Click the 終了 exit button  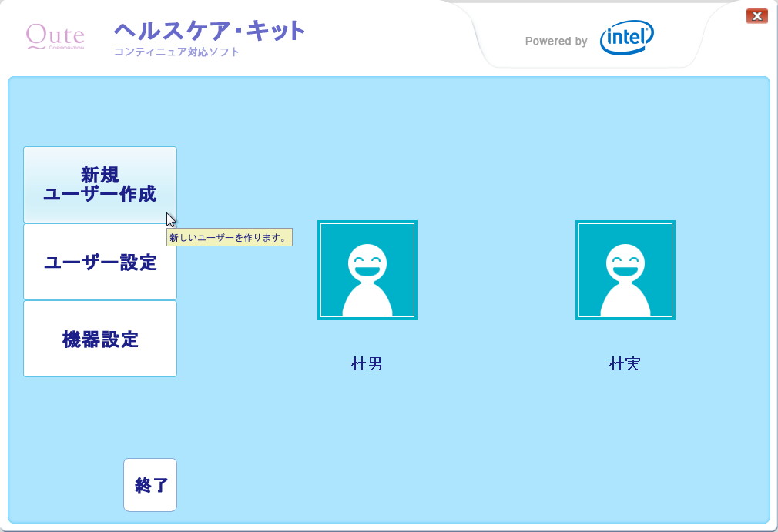pyautogui.click(x=150, y=485)
